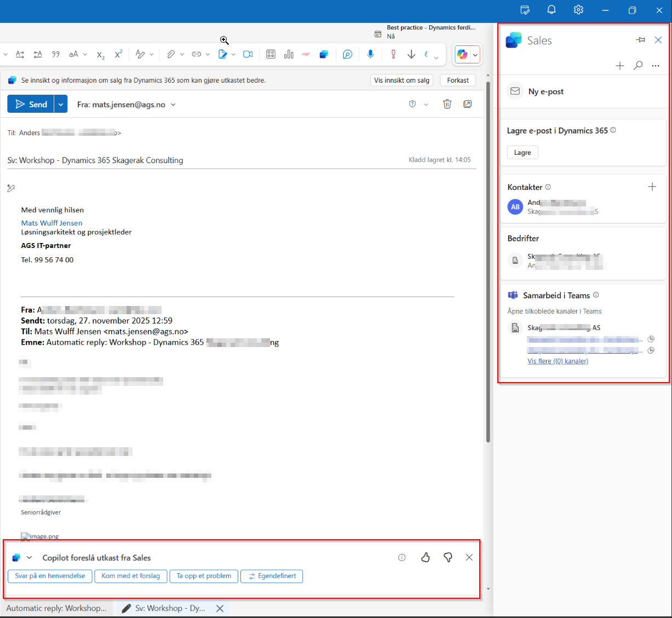The image size is (672, 618).
Task: Click the email subject line field
Action: [x=203, y=160]
